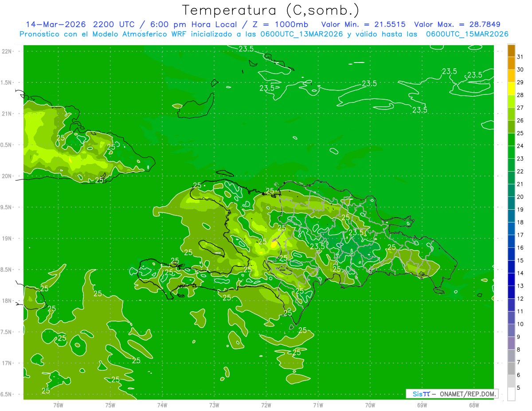Viewport: 532px width, 411px height.
Task: Click the legend scale label 27
Action: point(520,108)
